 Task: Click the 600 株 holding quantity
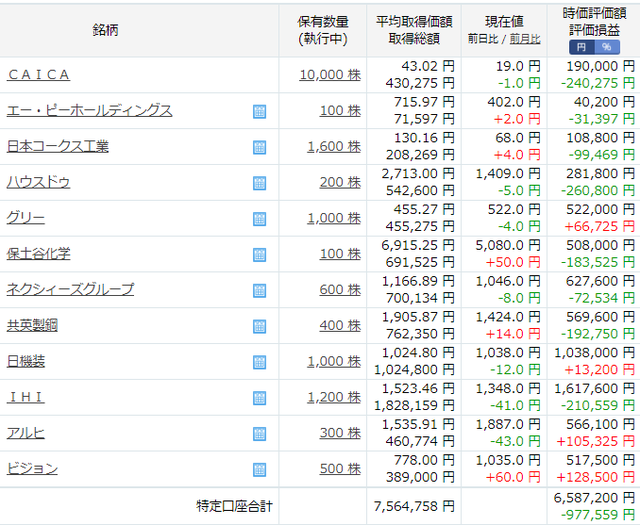[340, 289]
